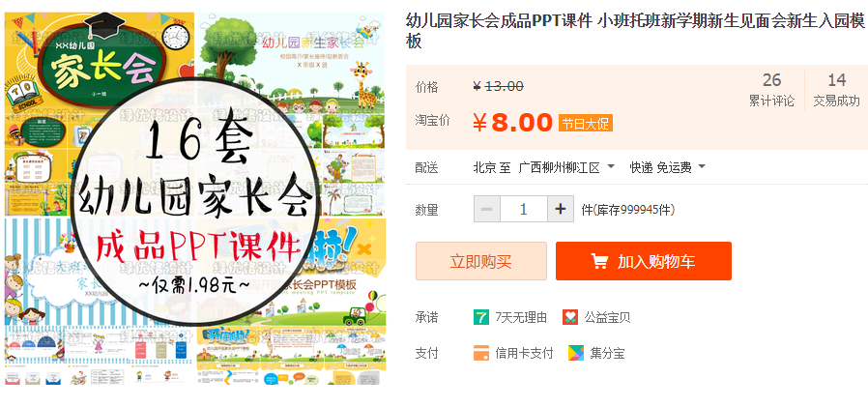868x407 pixels.
Task: Decrease quantity with the minus button
Action: [x=486, y=210]
